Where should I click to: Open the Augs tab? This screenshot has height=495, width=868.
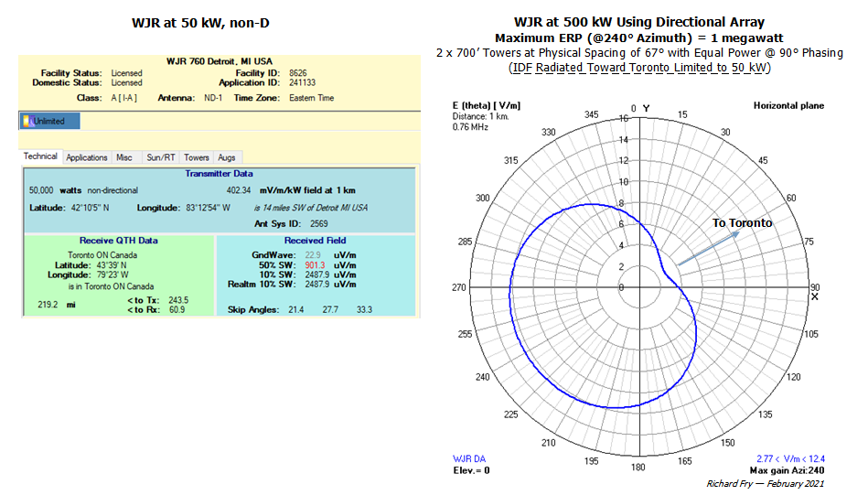click(227, 157)
